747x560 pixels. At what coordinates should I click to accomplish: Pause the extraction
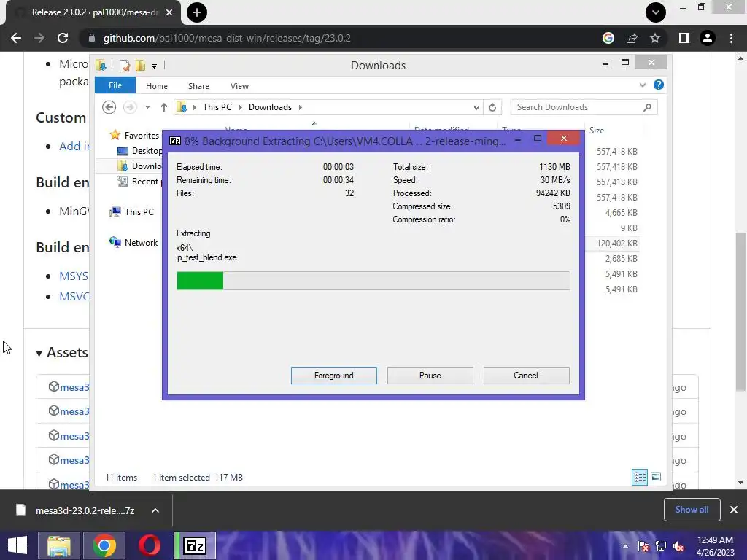coord(430,376)
